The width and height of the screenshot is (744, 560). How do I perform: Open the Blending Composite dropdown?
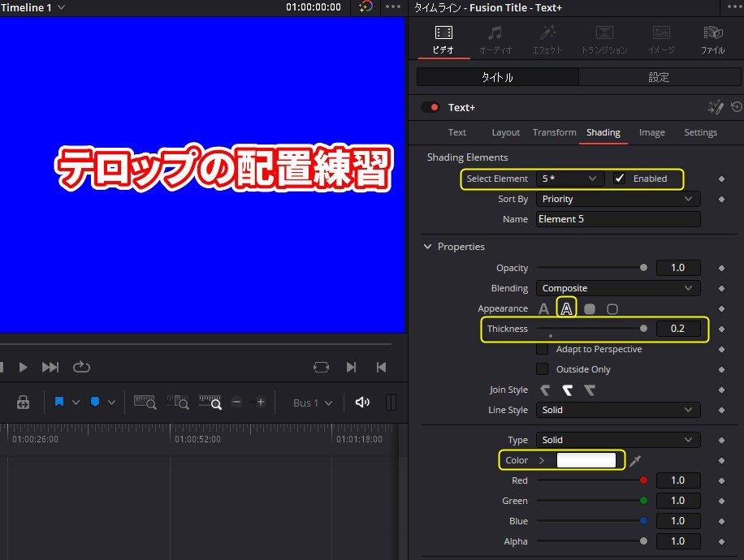pos(617,288)
